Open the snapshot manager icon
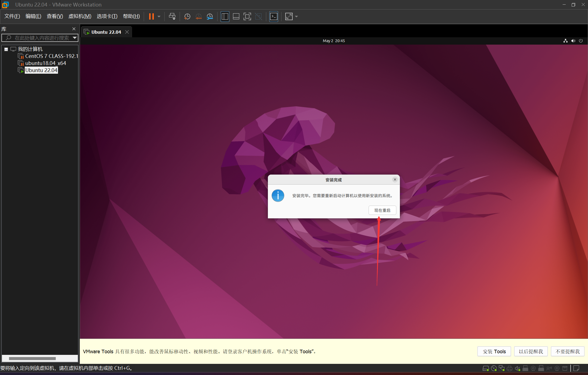The height and width of the screenshot is (375, 588). pos(210,17)
